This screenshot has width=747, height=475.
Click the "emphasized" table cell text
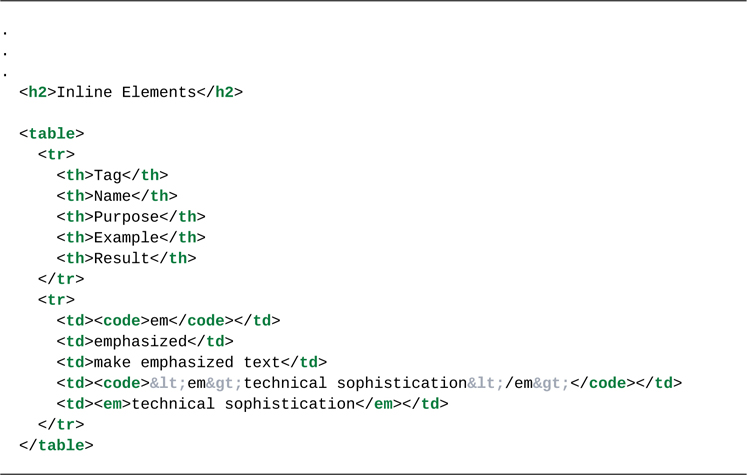[140, 342]
